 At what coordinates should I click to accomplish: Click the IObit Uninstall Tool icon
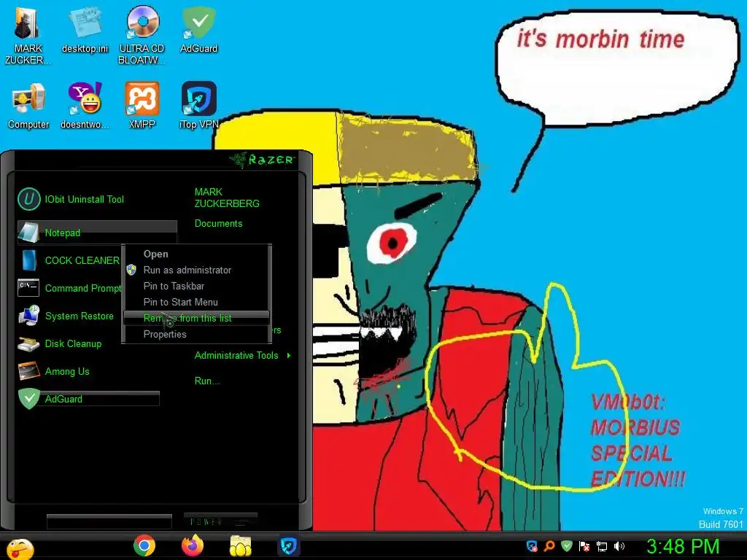click(28, 199)
